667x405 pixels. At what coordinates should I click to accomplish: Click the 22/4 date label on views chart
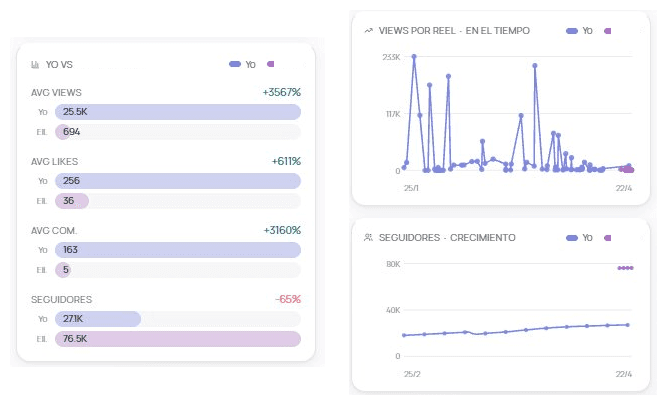click(624, 188)
